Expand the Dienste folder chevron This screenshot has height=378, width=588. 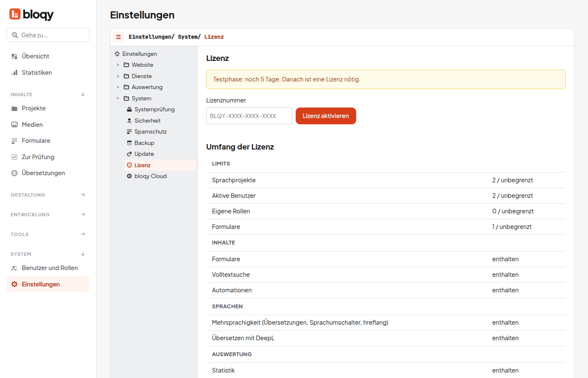(118, 76)
